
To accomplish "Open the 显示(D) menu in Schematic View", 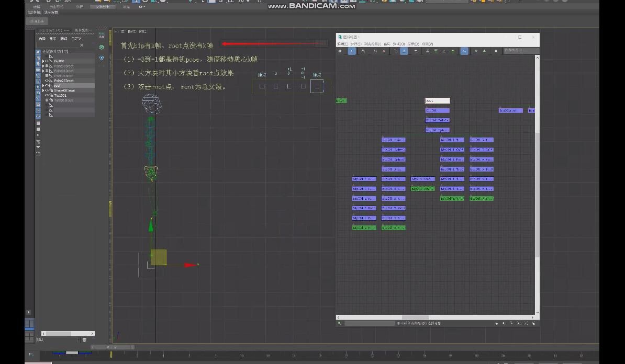I will (413, 44).
